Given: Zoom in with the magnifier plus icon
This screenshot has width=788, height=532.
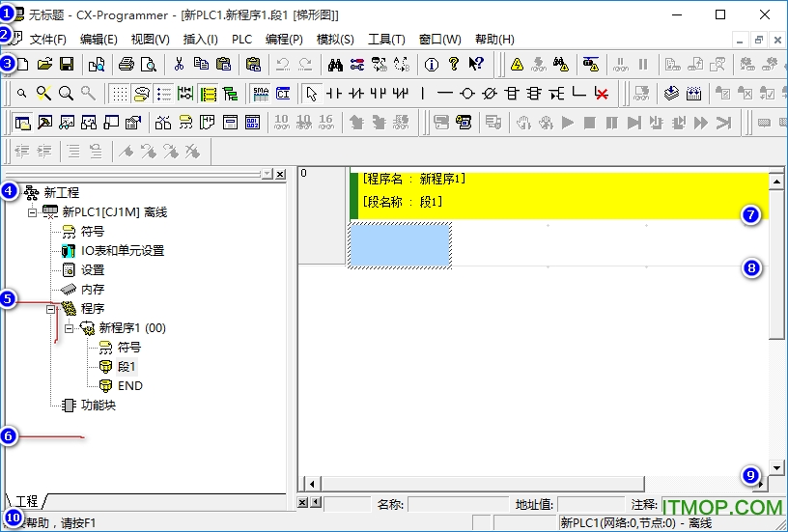Looking at the screenshot, I should coord(66,94).
